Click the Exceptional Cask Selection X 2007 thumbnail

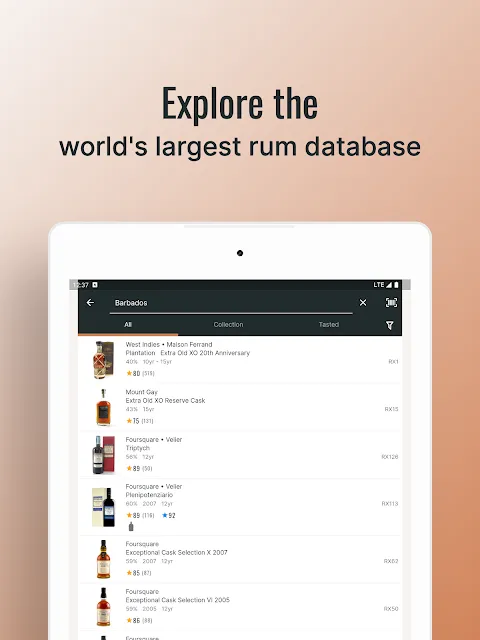click(x=103, y=559)
